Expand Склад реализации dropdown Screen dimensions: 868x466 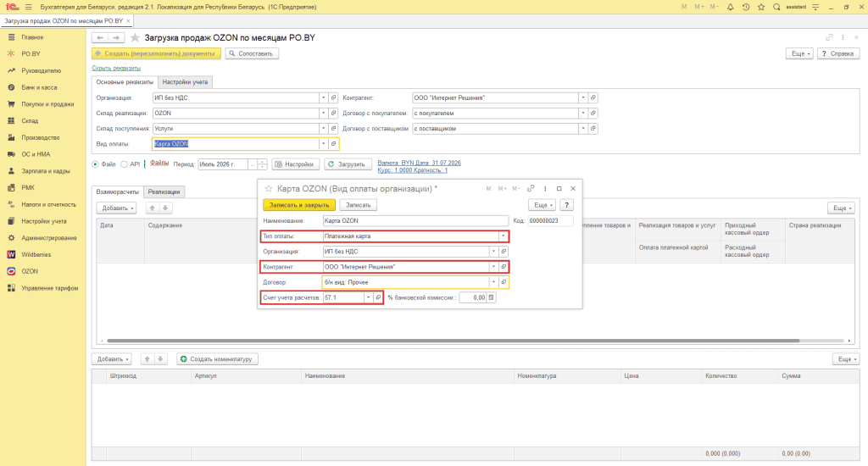[323, 113]
